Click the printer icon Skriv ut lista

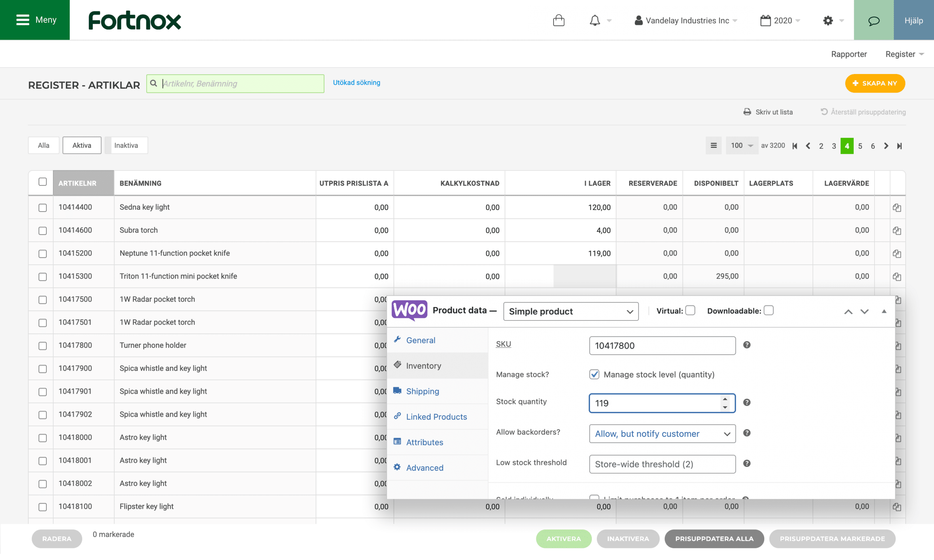747,112
